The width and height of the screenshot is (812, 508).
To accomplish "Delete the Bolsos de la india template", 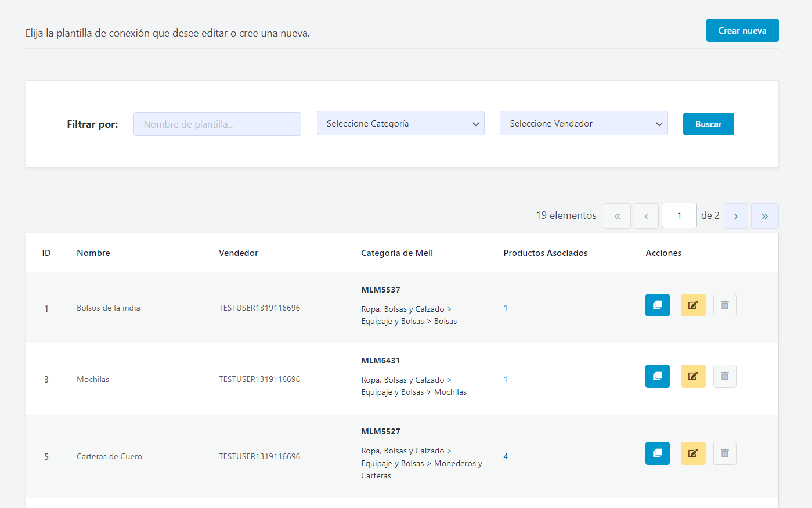I will coord(724,305).
